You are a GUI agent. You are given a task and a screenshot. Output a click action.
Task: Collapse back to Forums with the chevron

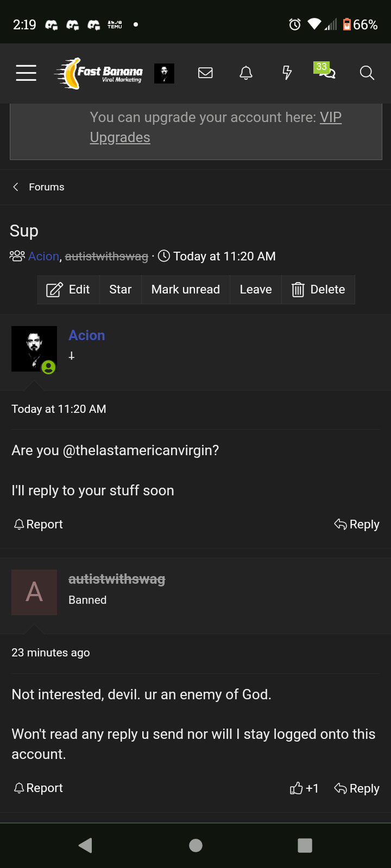[15, 187]
